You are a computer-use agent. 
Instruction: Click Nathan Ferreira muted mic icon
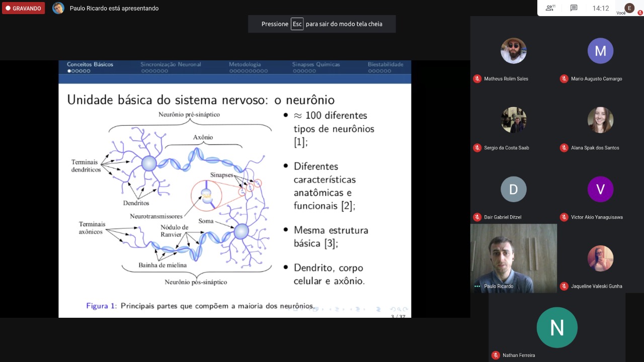coord(496,355)
